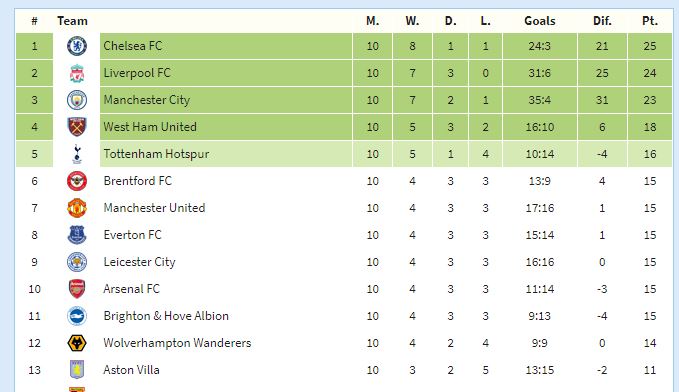Click the West Ham United crest
The height and width of the screenshot is (392, 679).
coord(77,127)
